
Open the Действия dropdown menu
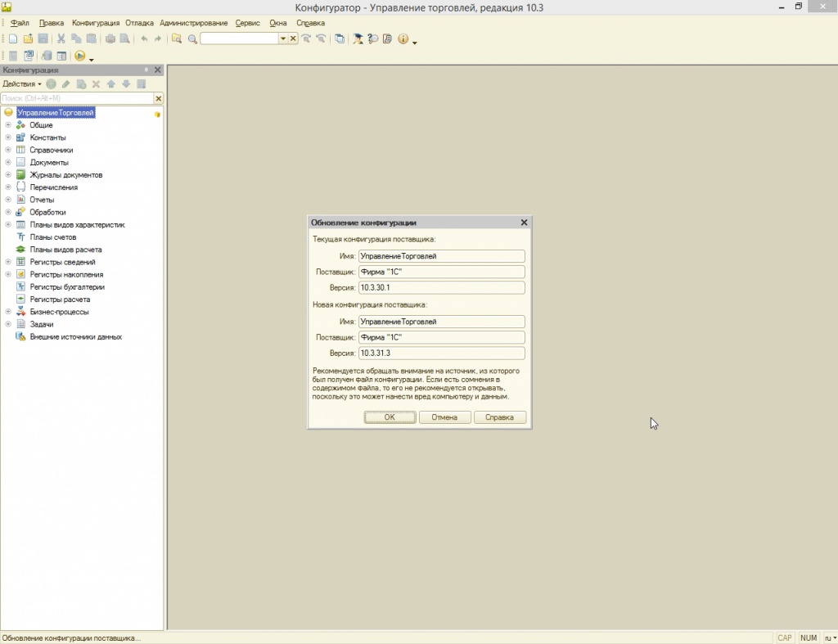point(21,84)
